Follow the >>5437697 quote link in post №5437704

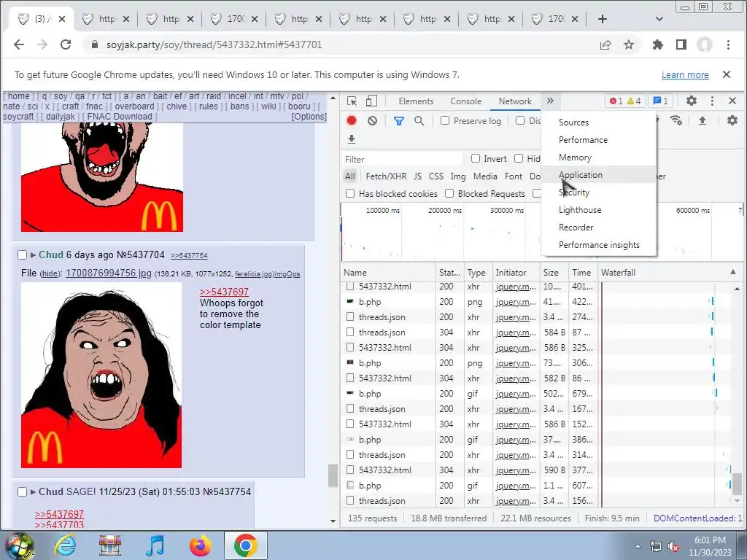[x=224, y=292]
